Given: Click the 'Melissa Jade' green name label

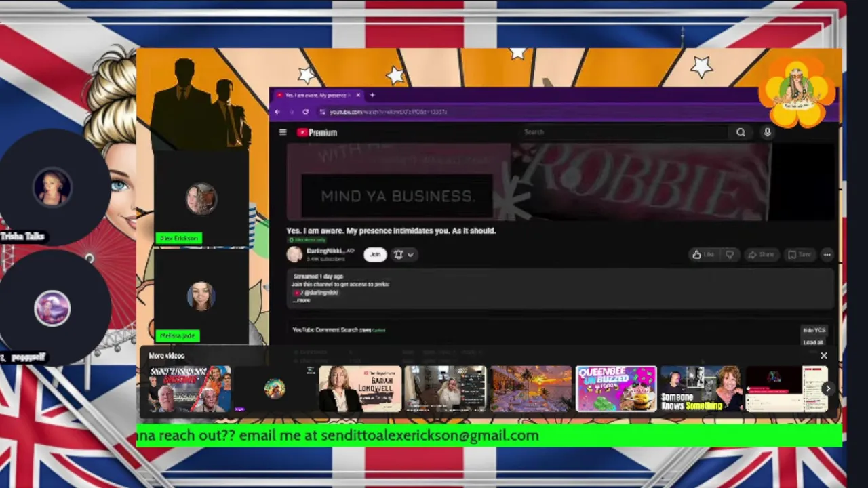Looking at the screenshot, I should (x=177, y=335).
